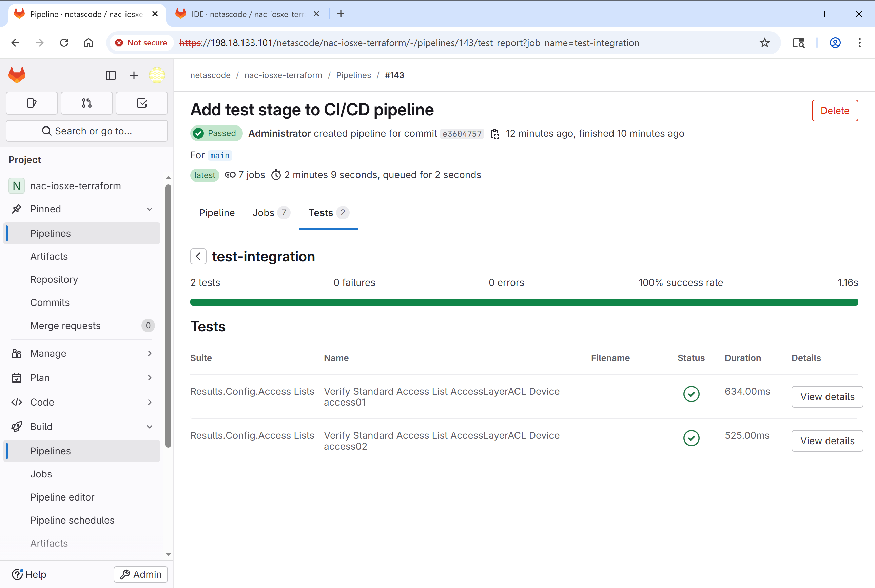Click Not secure site info badge
The image size is (875, 588).
[x=141, y=43]
